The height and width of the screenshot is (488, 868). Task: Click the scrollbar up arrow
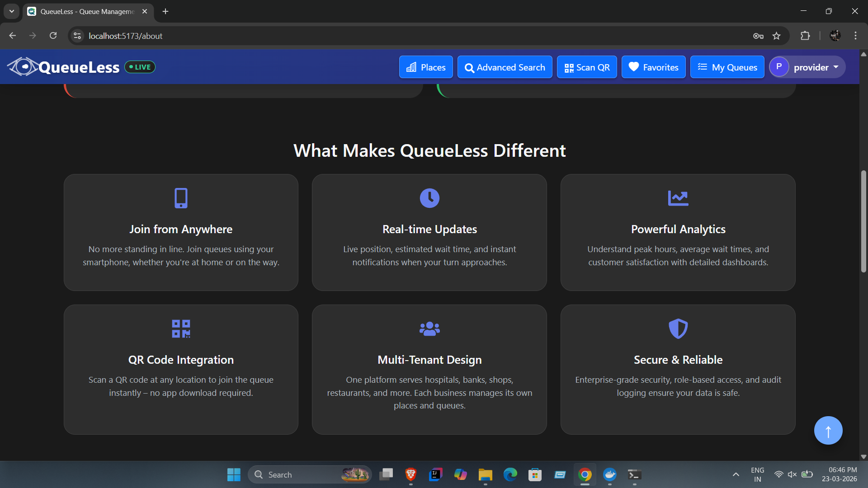coord(863,54)
